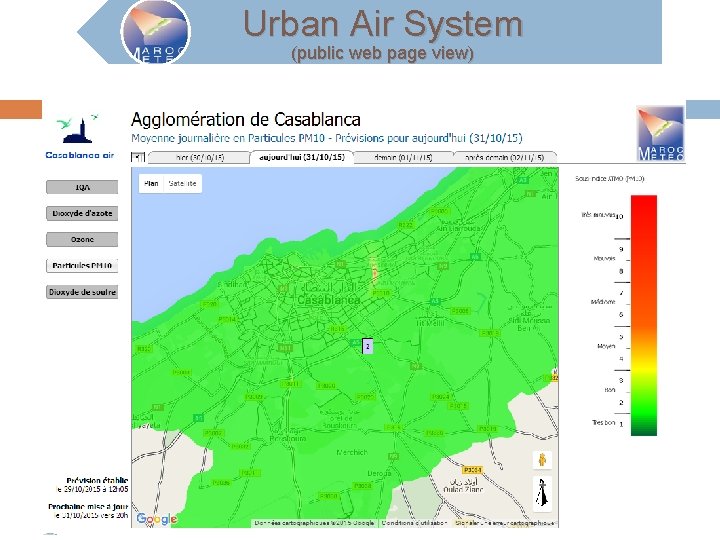Click the Prévision établie date text
720x540 pixels.
coord(92,485)
